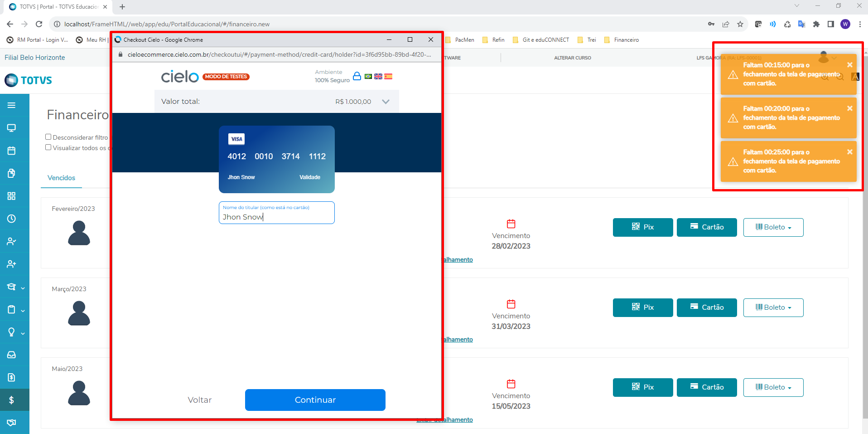Pay the 28/02/2023 installment with Cartão

[x=707, y=227]
